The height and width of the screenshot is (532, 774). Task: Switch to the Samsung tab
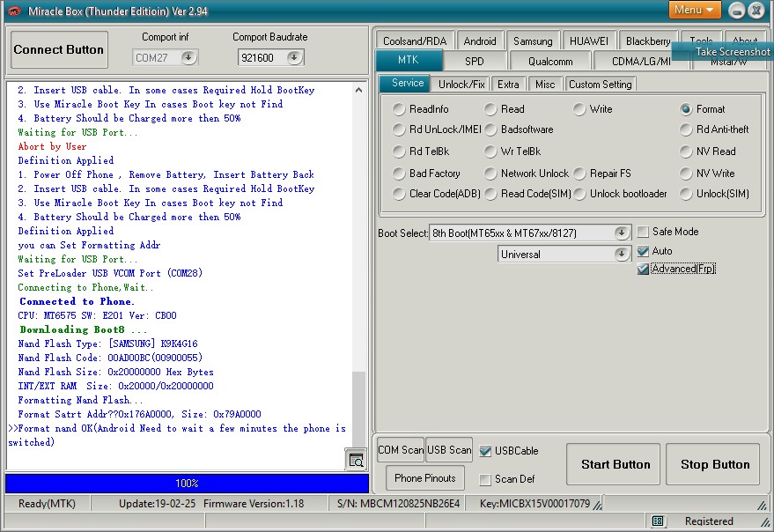pyautogui.click(x=533, y=41)
